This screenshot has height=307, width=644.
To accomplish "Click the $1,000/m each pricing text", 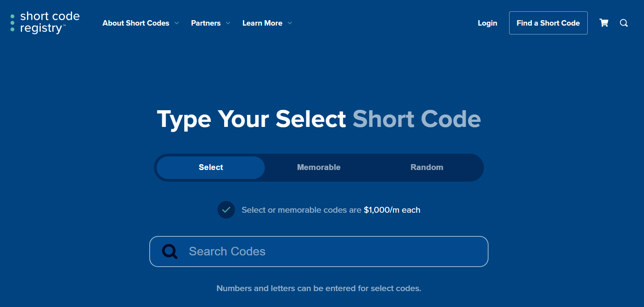I will [x=392, y=210].
